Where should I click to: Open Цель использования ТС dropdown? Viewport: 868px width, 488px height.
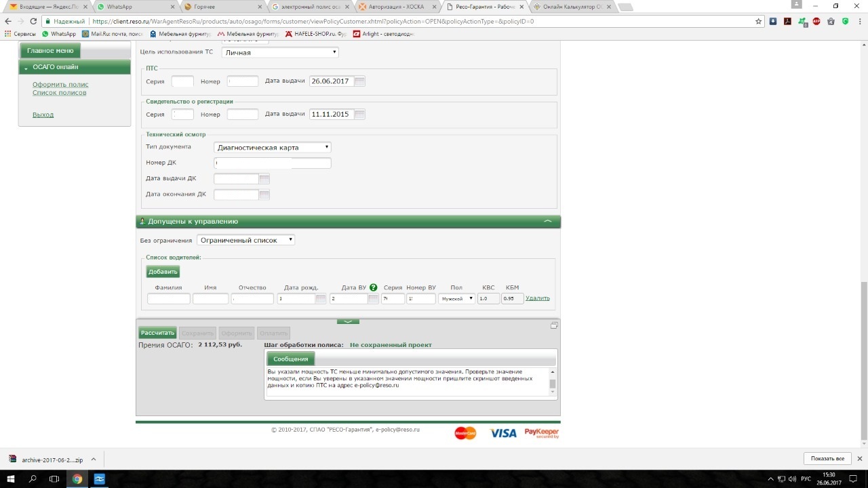pos(280,52)
